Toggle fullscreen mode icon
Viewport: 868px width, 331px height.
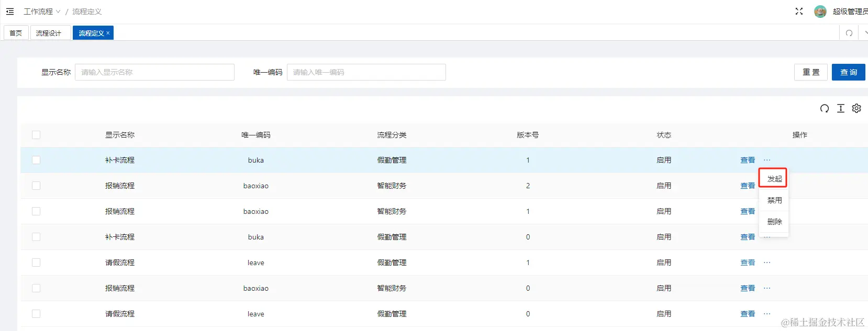(799, 12)
